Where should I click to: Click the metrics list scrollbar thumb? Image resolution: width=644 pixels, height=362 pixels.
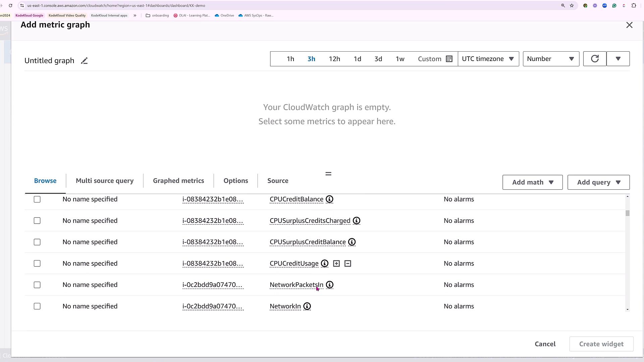click(627, 213)
